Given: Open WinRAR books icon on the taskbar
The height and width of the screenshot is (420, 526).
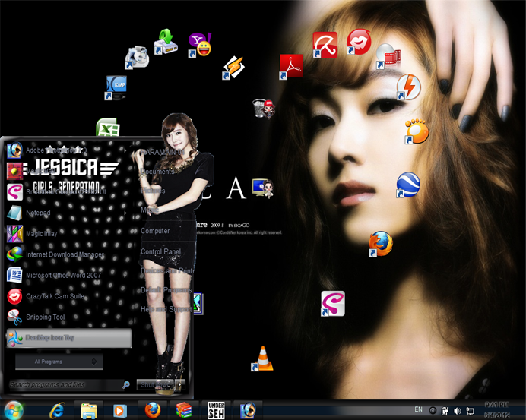Looking at the screenshot, I should pyautogui.click(x=184, y=410).
